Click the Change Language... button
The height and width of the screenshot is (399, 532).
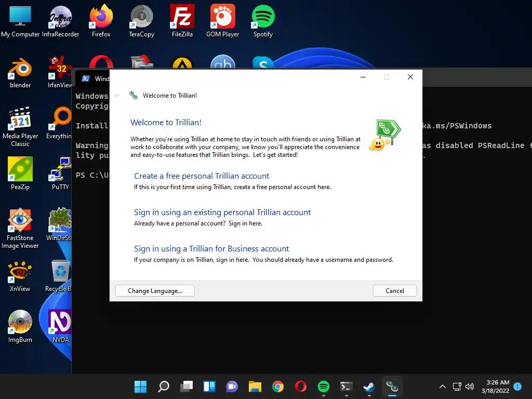coord(155,291)
